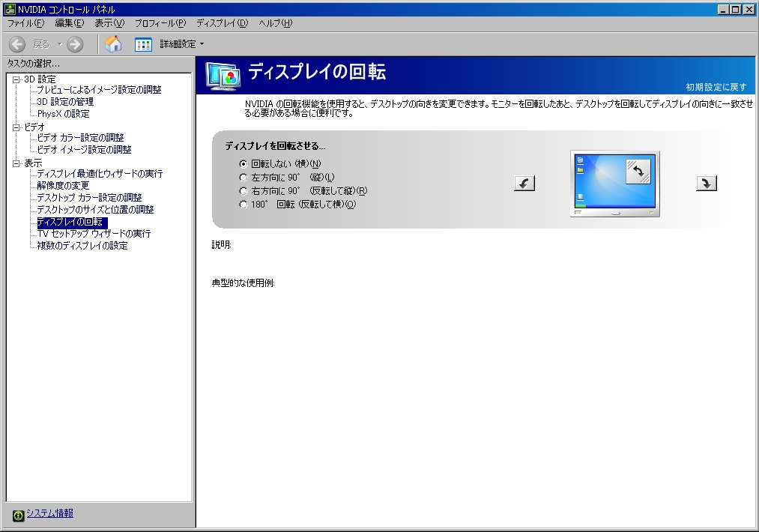The image size is (759, 532).
Task: Select 3D 設定の管理 tree item
Action: pyautogui.click(x=65, y=102)
